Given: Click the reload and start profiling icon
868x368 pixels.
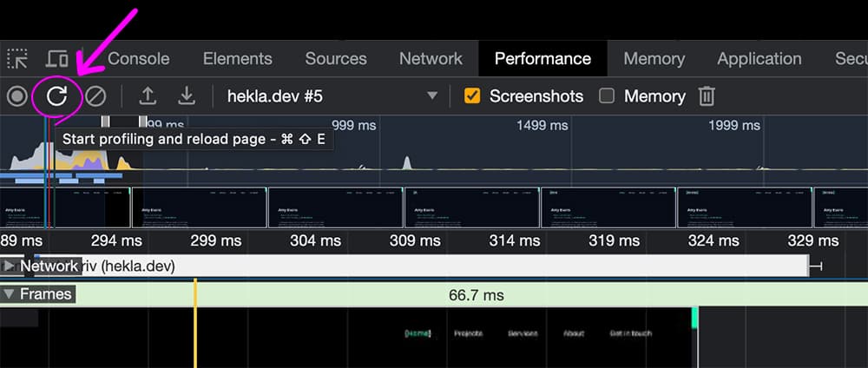Looking at the screenshot, I should 56,95.
